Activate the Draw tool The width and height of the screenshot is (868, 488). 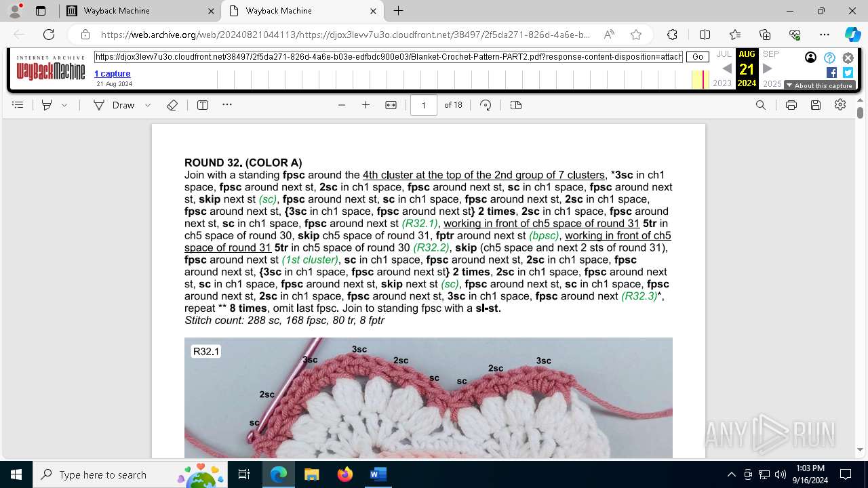114,105
